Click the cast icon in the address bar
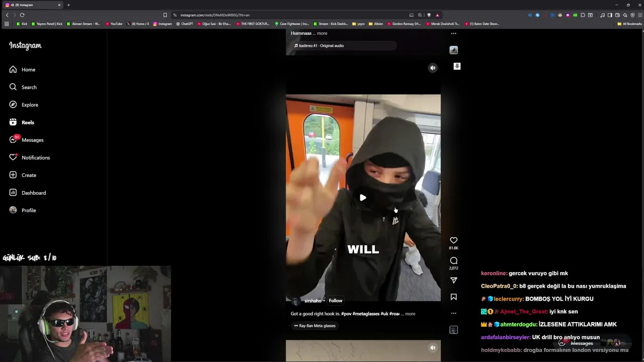 411,15
